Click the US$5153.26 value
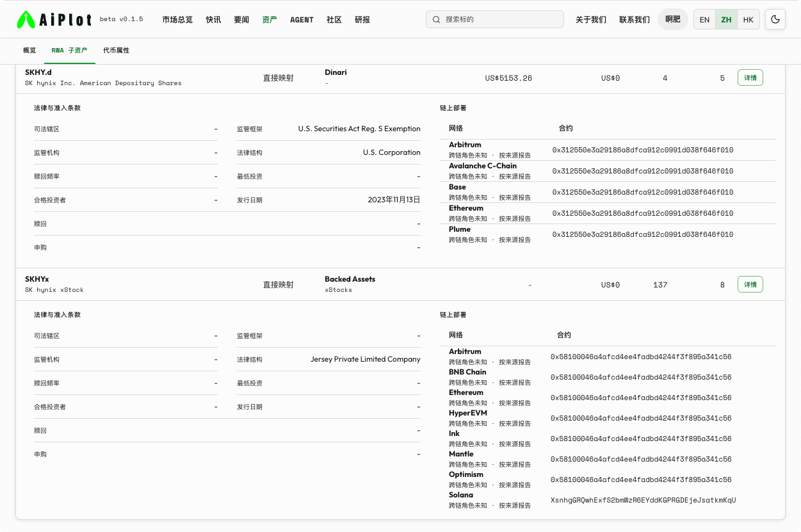The image size is (801, 532). point(508,78)
